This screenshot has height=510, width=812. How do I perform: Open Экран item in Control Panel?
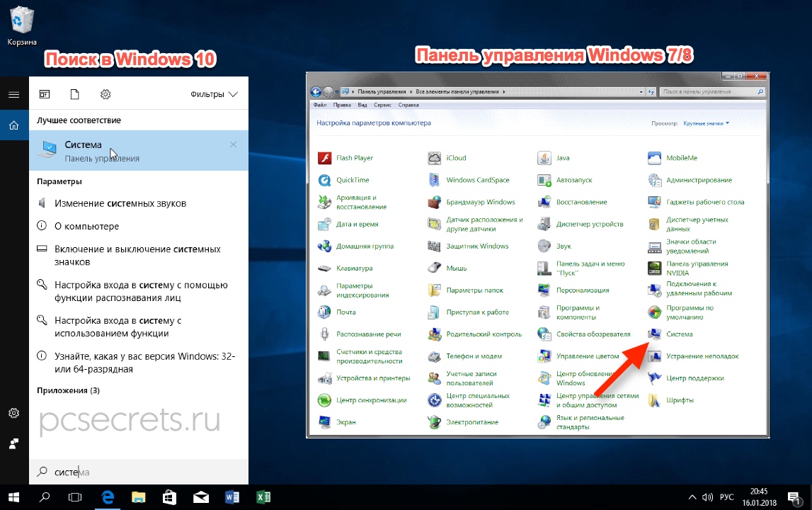336,422
